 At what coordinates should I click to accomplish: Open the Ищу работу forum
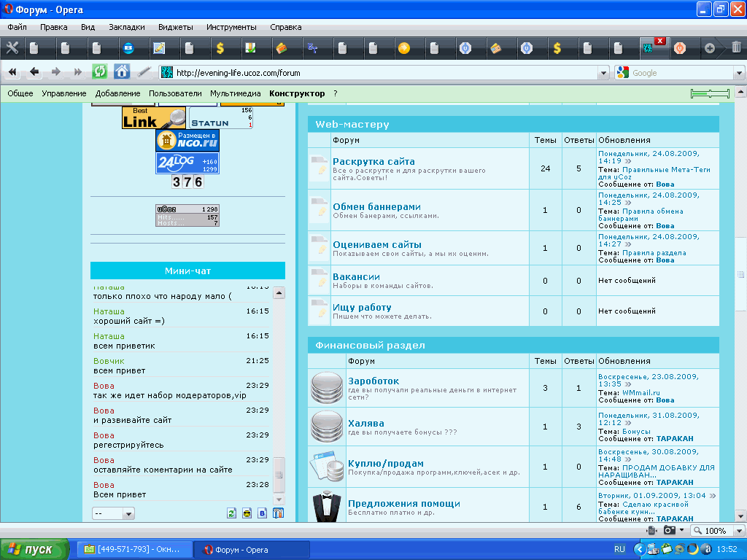click(362, 308)
